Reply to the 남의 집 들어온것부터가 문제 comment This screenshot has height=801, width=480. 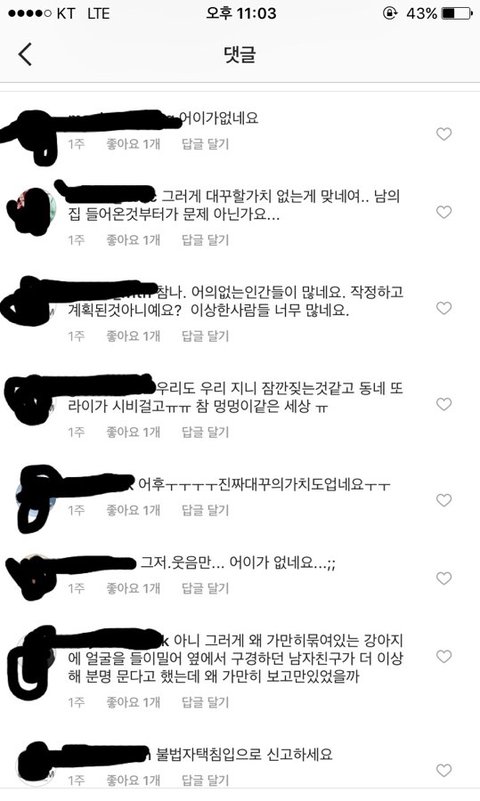(x=205, y=240)
